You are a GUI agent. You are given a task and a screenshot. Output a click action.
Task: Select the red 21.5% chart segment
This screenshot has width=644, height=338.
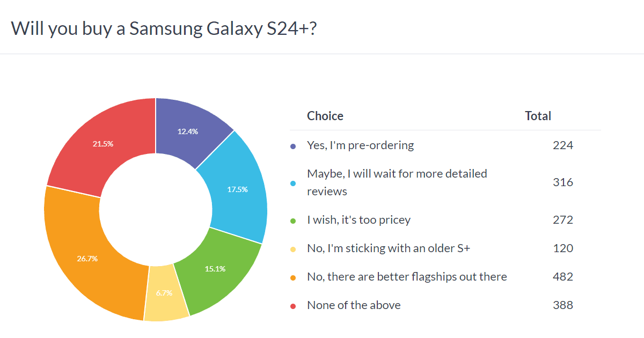tap(103, 144)
